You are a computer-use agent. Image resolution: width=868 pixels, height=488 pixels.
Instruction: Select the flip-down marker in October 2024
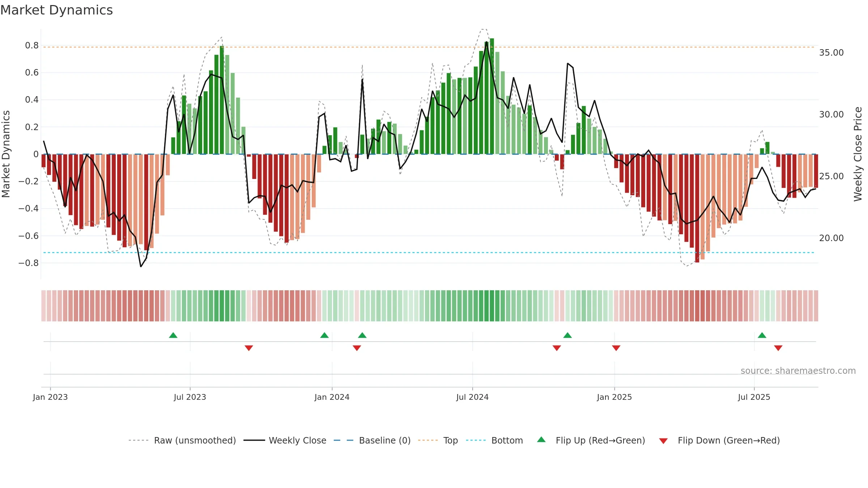[x=557, y=348]
